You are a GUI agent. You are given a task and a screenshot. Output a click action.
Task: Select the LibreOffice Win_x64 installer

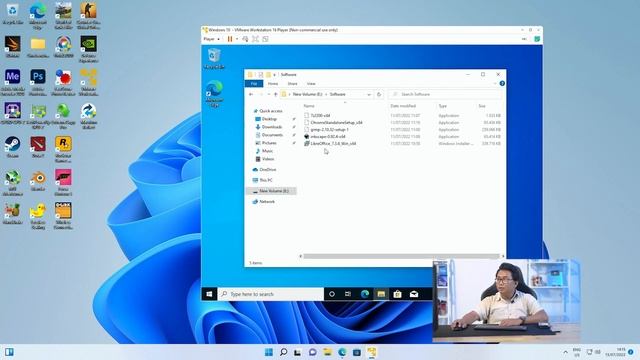point(333,144)
